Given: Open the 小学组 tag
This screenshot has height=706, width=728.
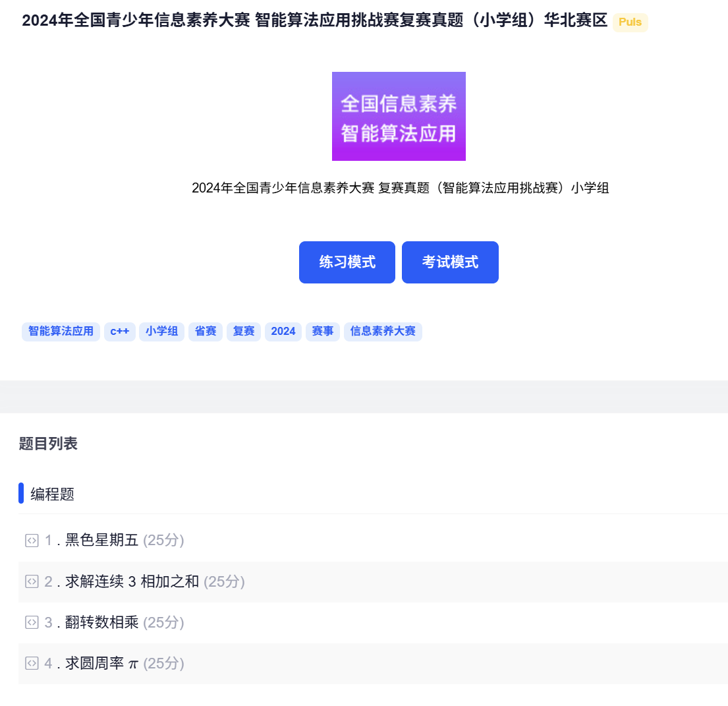Looking at the screenshot, I should pyautogui.click(x=161, y=331).
